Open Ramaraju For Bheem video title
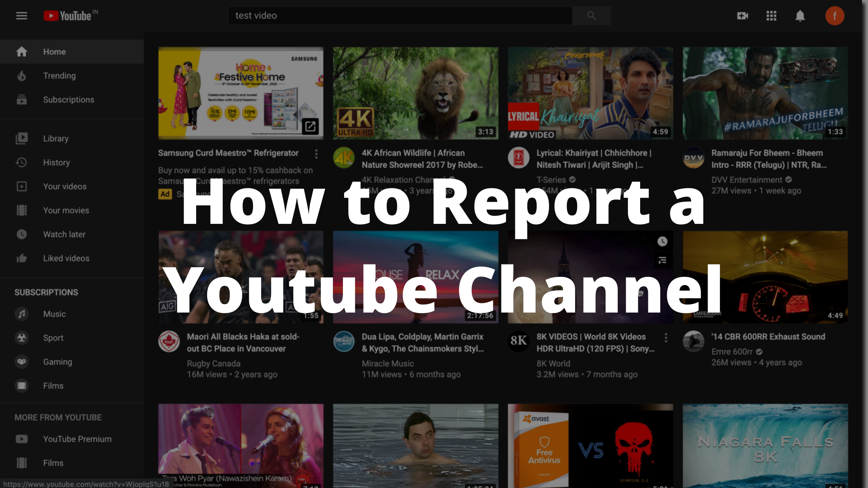The image size is (868, 488). coord(769,159)
